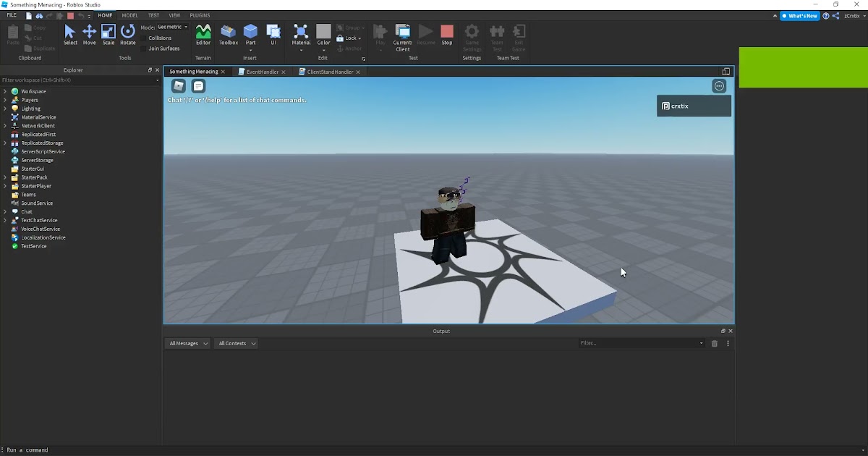Select ServerScriptService in Explorer
The width and height of the screenshot is (868, 456).
(x=43, y=151)
